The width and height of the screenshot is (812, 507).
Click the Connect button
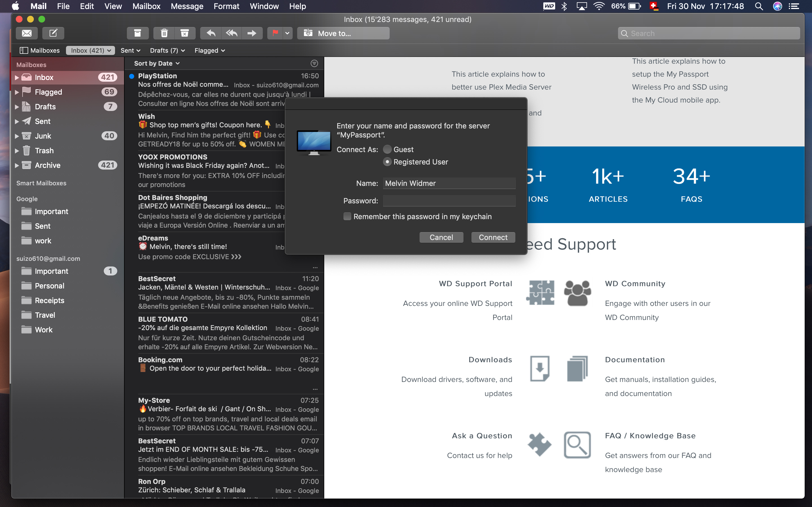point(493,237)
